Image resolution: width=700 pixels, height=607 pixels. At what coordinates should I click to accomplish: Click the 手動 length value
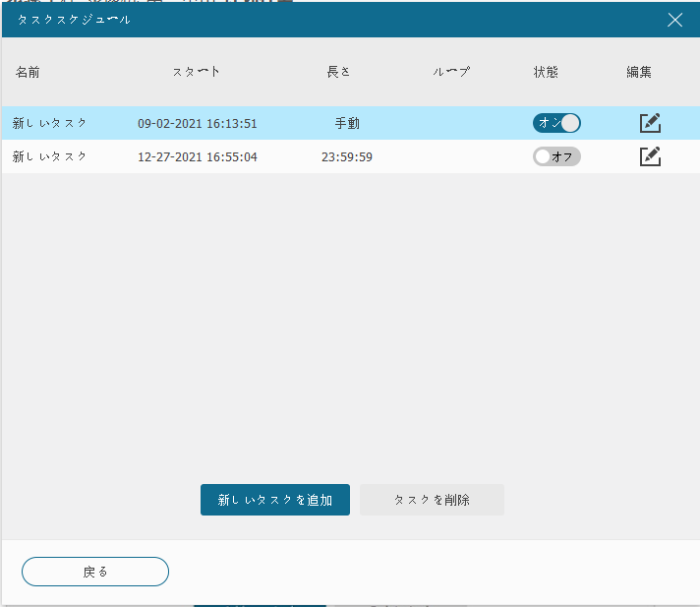point(347,123)
